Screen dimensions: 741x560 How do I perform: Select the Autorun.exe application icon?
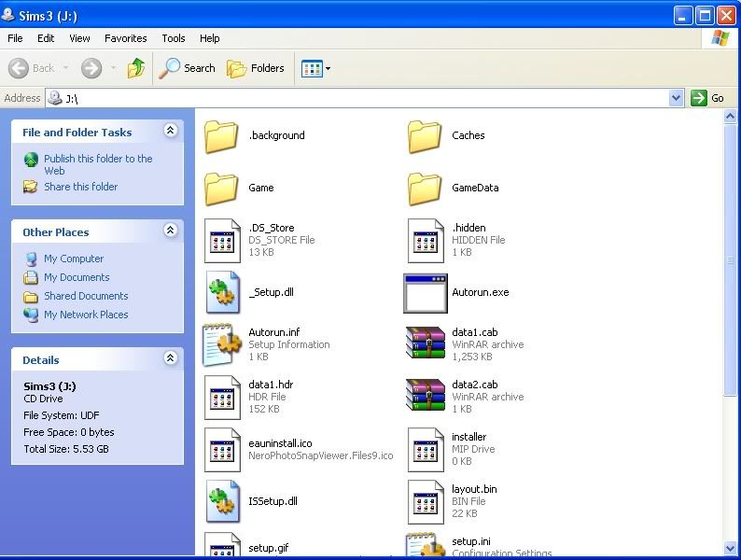(426, 293)
